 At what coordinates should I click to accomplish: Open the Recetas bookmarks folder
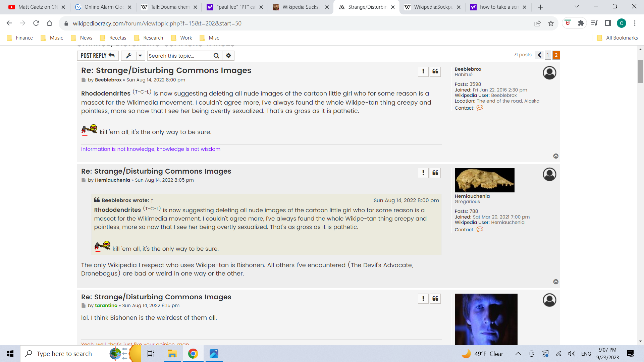pyautogui.click(x=113, y=38)
